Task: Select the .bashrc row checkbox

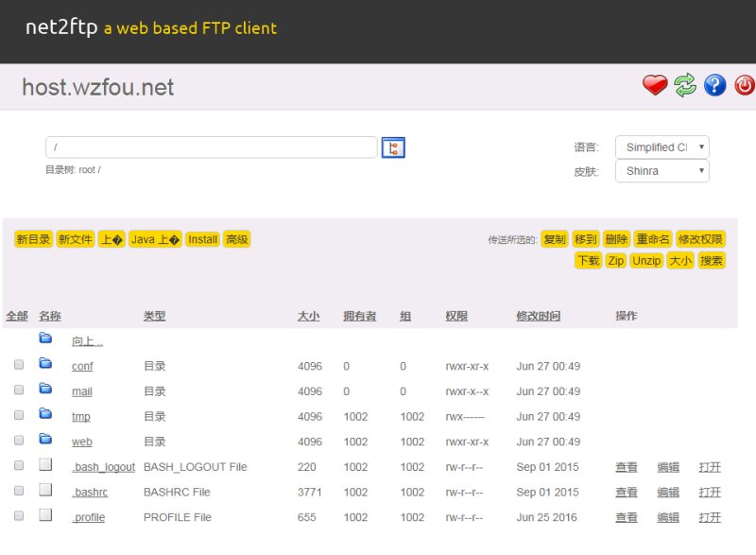Action: coord(19,491)
